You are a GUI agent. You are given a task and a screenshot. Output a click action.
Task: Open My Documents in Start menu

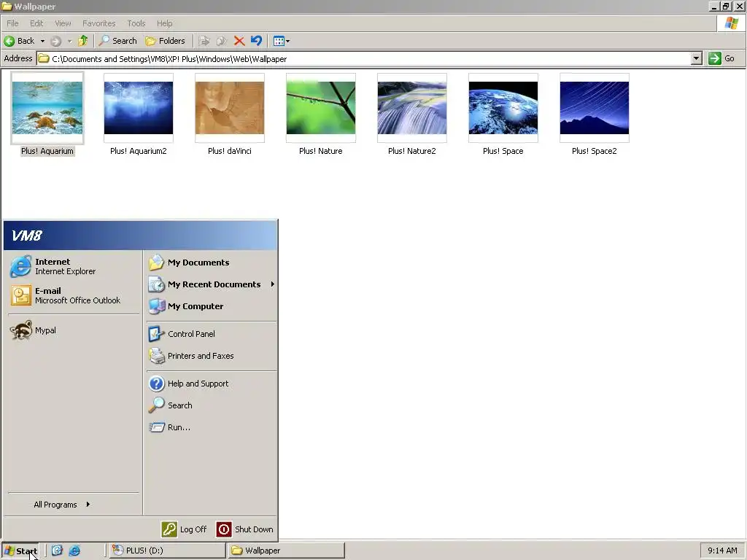click(x=212, y=262)
